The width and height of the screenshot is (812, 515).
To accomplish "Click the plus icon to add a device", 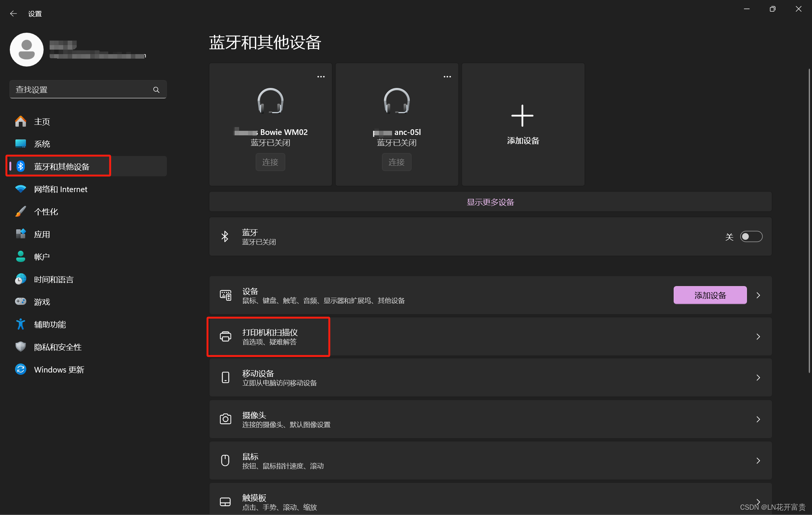I will point(522,116).
